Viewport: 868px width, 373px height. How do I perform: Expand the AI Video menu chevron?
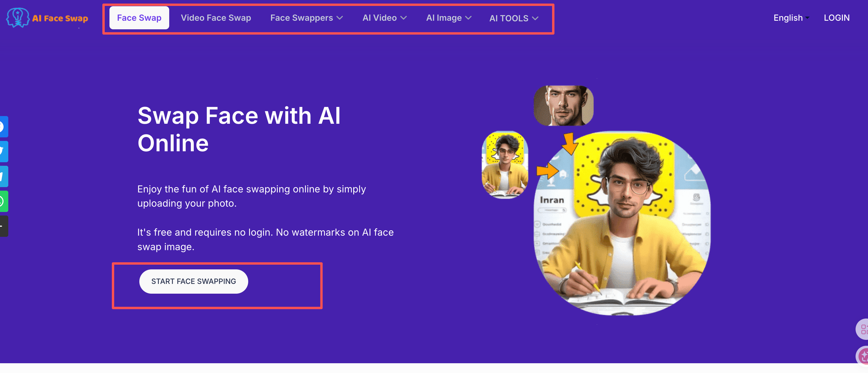403,18
